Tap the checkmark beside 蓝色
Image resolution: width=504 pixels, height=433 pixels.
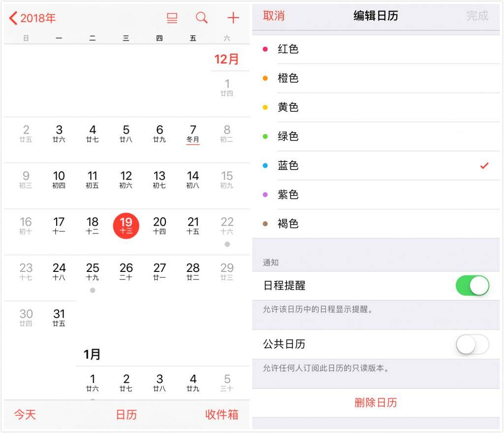coord(485,166)
